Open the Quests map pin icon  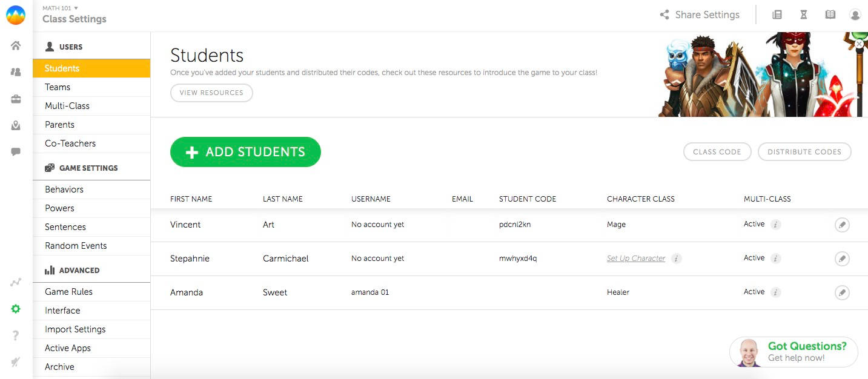[x=16, y=125]
